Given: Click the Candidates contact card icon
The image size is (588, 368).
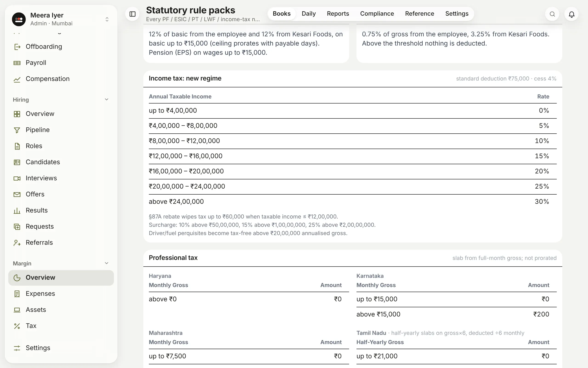Looking at the screenshot, I should (x=17, y=162).
